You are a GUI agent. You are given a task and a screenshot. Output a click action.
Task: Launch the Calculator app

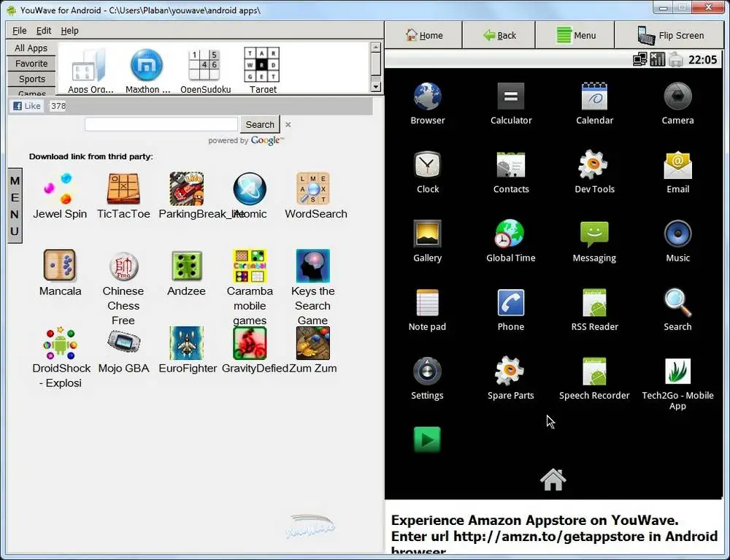(x=511, y=97)
